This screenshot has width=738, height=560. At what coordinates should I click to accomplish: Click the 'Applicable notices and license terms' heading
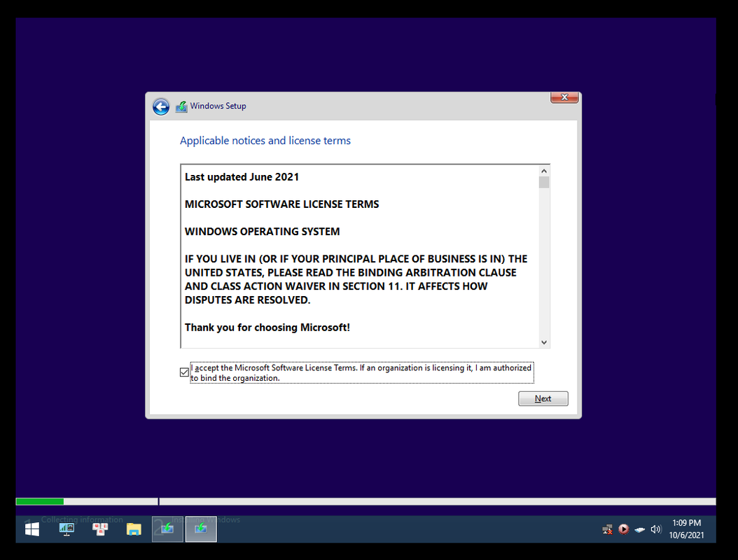[265, 141]
